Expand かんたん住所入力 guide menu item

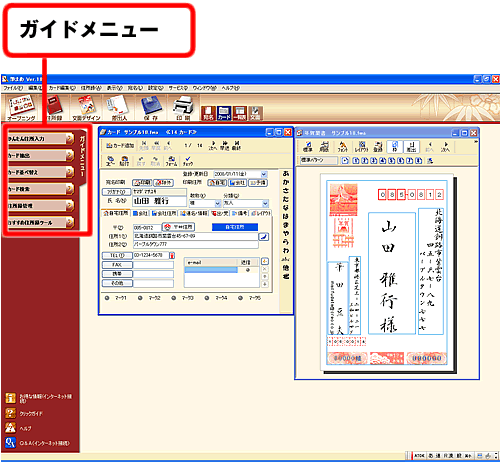click(x=40, y=139)
